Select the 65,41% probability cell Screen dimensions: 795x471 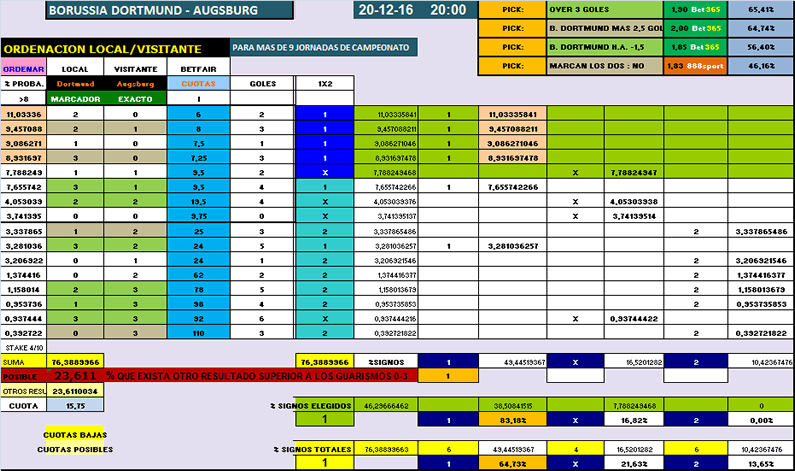pyautogui.click(x=761, y=10)
